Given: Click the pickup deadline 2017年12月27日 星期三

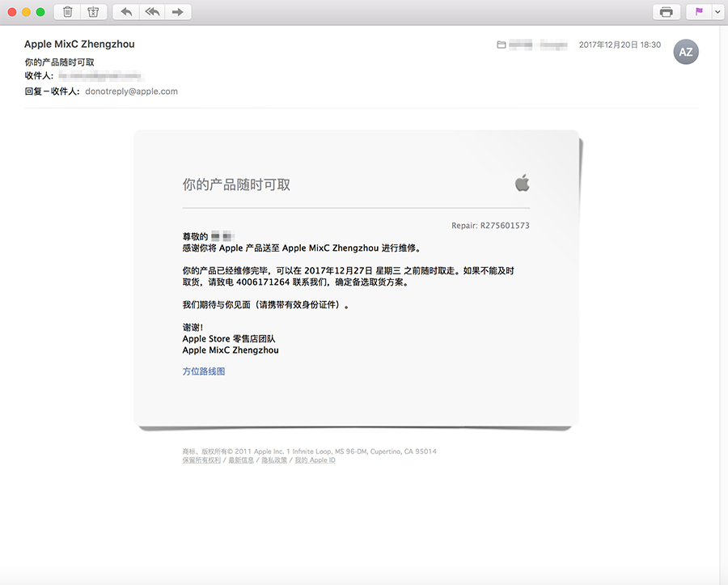Looking at the screenshot, I should point(353,271).
